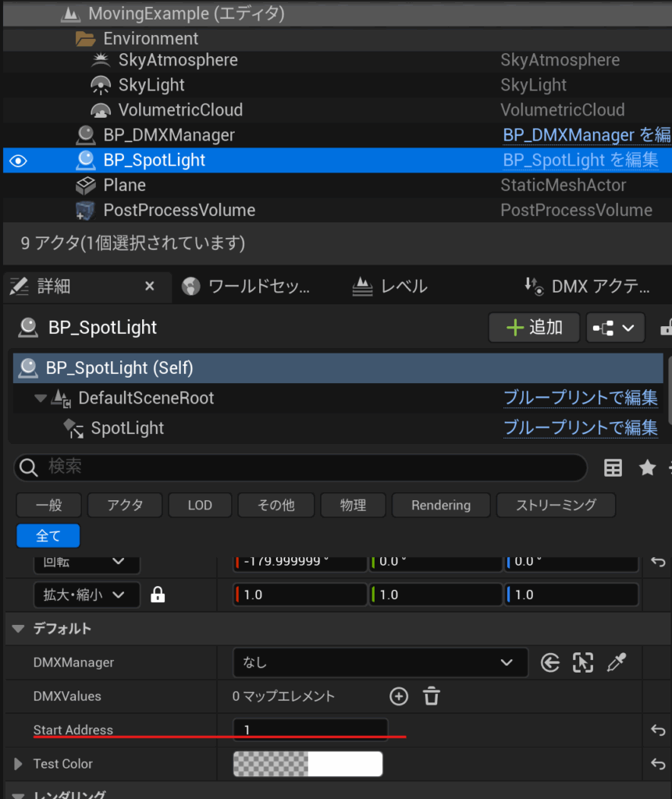Click scale Z value field
The height and width of the screenshot is (799, 672).
click(x=571, y=595)
